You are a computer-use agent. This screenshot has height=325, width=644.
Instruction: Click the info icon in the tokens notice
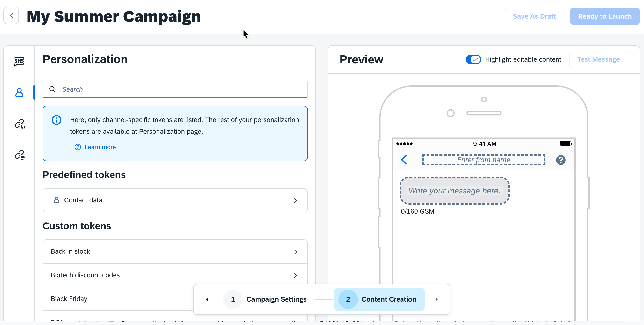coord(57,120)
